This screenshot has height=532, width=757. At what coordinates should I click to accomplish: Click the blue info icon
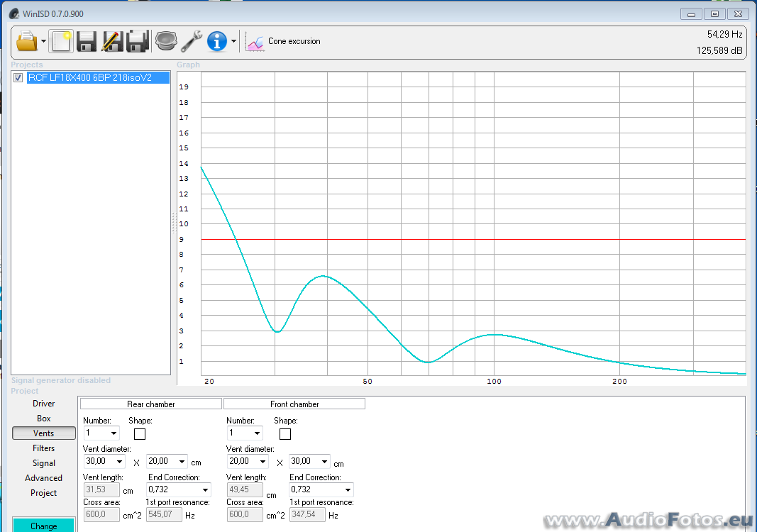pyautogui.click(x=217, y=41)
